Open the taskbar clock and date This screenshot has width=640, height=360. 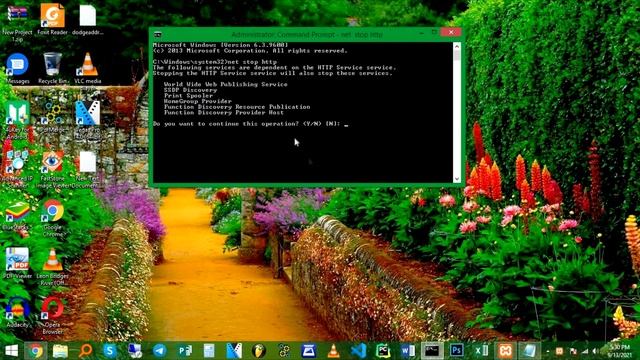coord(620,351)
